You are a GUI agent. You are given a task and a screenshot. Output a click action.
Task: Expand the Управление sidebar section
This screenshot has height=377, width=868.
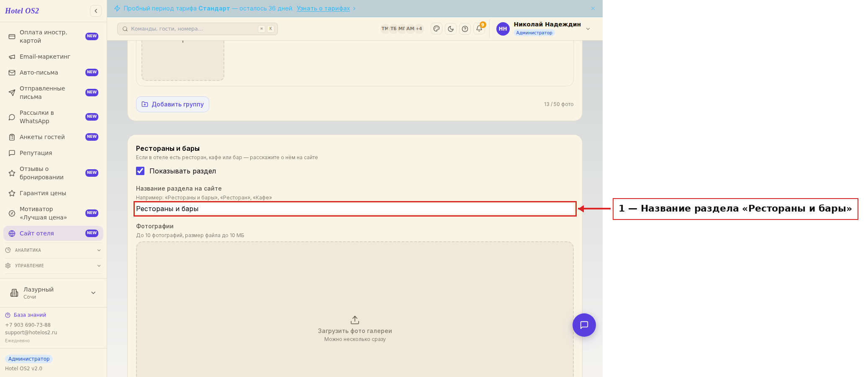(x=53, y=266)
